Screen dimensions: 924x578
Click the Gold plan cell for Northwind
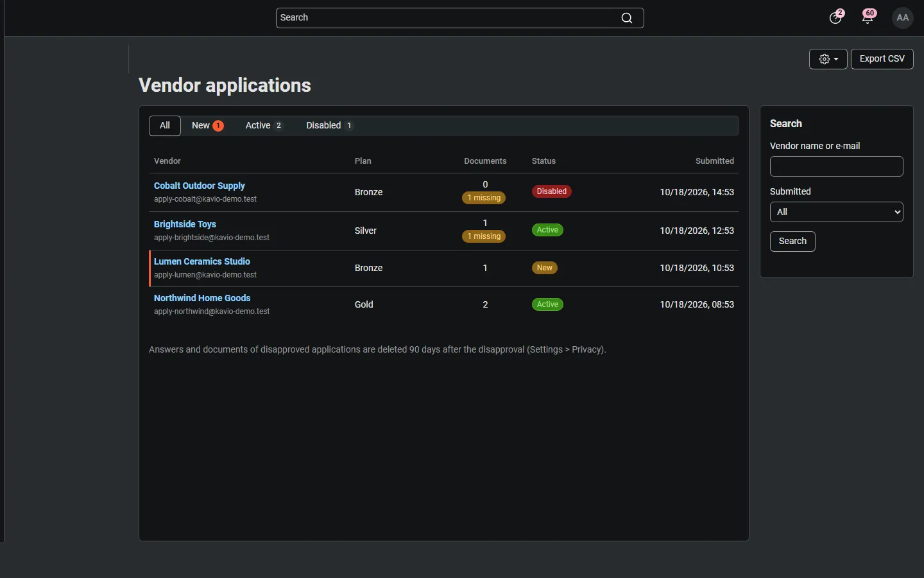coord(364,304)
